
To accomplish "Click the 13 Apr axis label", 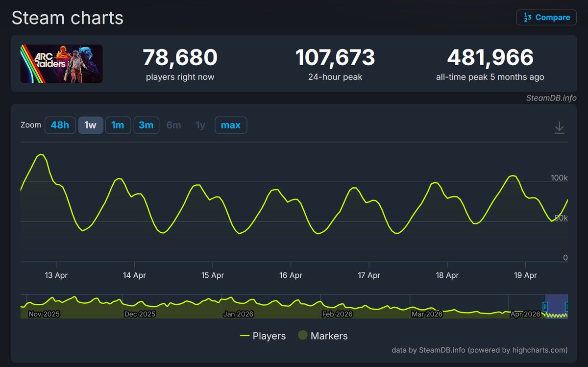I will 56,275.
